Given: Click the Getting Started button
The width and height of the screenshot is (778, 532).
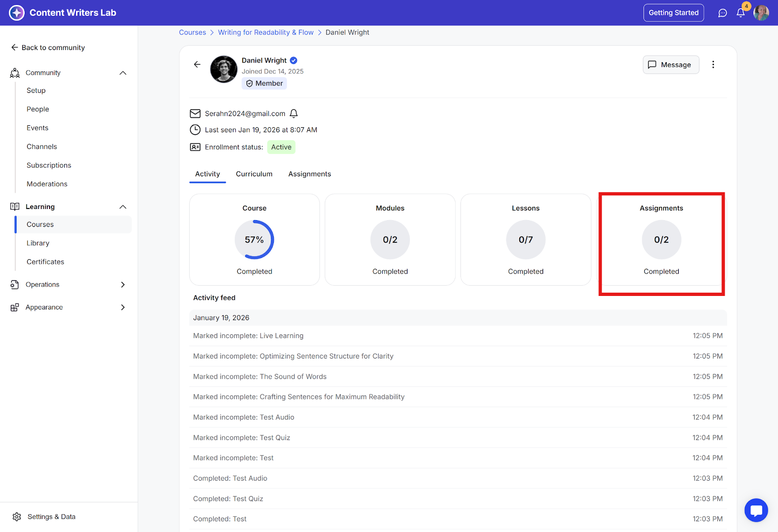Looking at the screenshot, I should 673,13.
